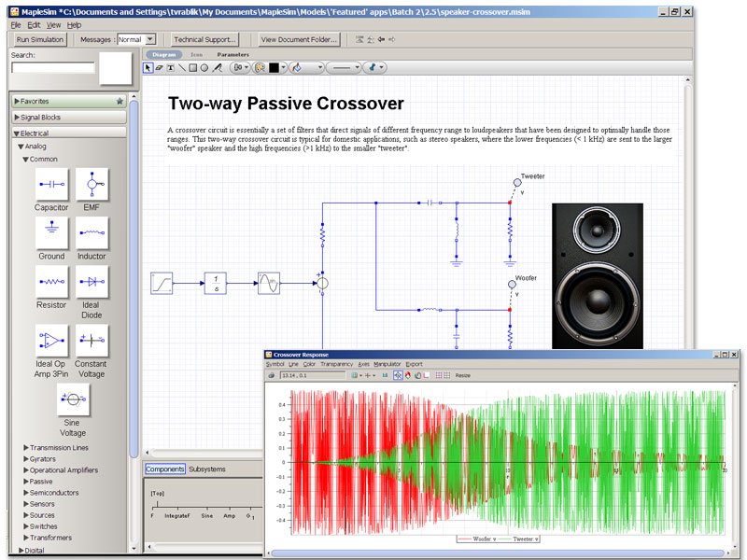Screen dimensions: 747x560
Task: Switch to the Parameters view toggle
Action: (x=233, y=54)
